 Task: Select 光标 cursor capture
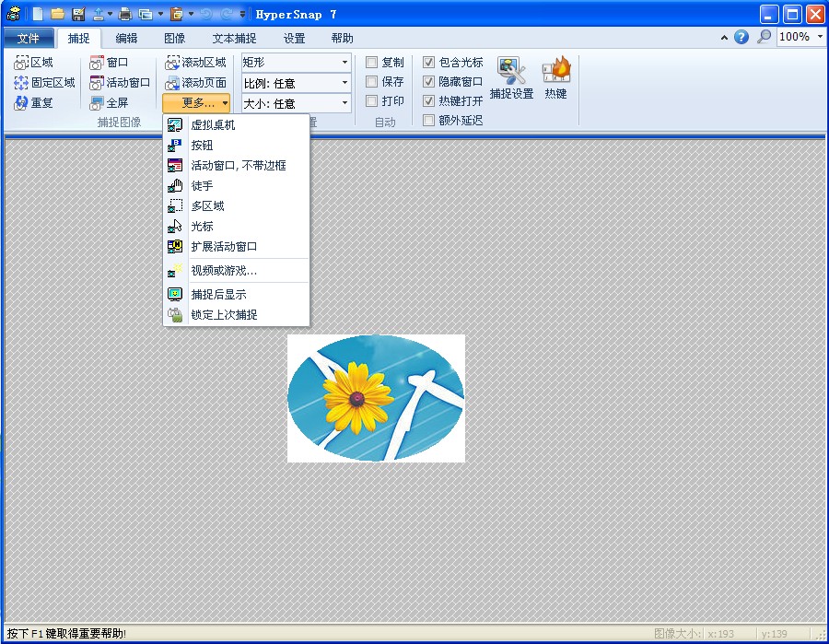coord(237,227)
